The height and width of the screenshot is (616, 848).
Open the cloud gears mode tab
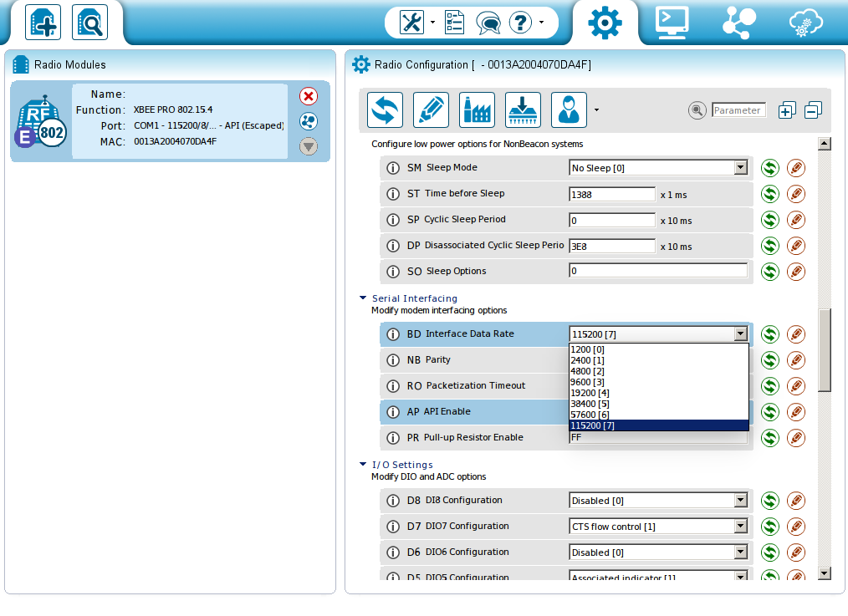(x=806, y=23)
